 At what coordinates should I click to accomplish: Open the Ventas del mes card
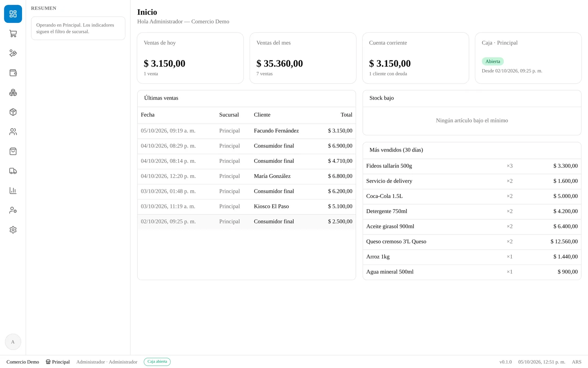[303, 58]
